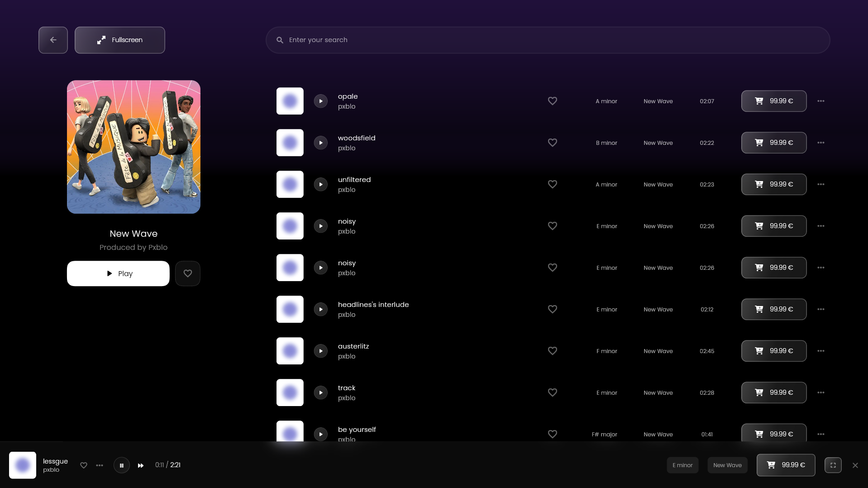Viewport: 868px width, 488px height.
Task: Click the 02:45 duration
Action: tap(707, 351)
